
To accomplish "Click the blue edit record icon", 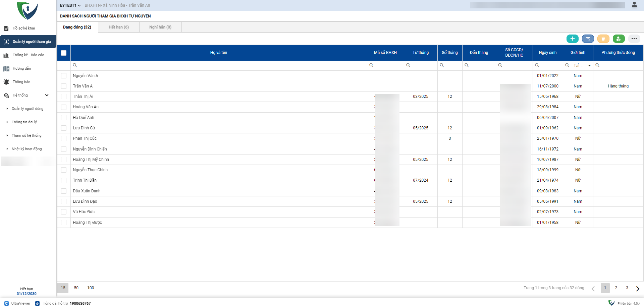I will [588, 39].
